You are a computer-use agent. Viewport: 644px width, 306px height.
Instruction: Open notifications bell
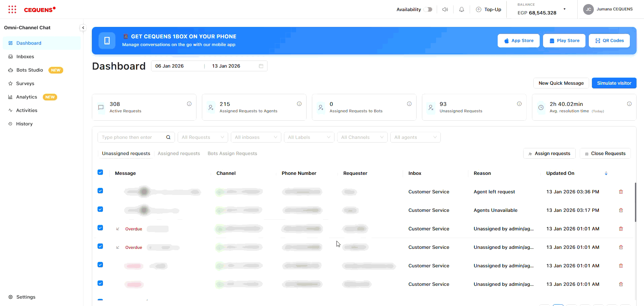[462, 9]
